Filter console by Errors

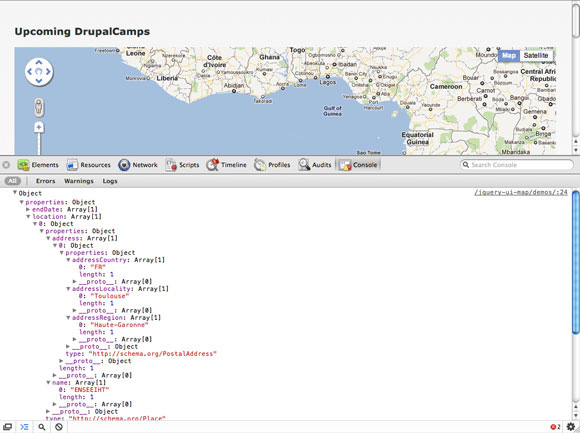pos(45,181)
